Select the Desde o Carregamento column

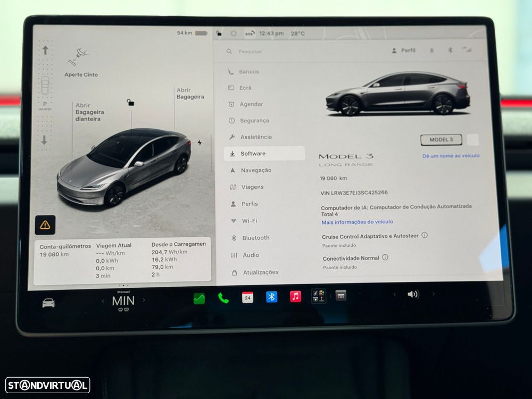178,259
